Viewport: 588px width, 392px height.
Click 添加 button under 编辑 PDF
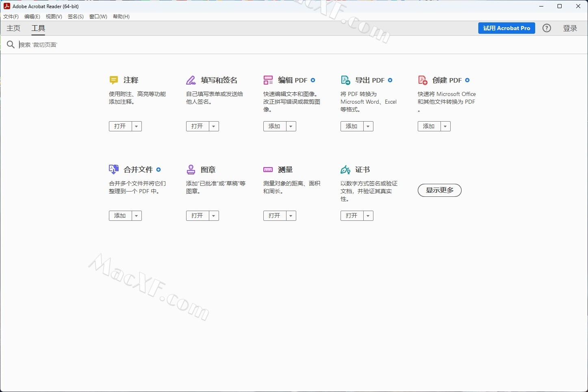click(275, 126)
